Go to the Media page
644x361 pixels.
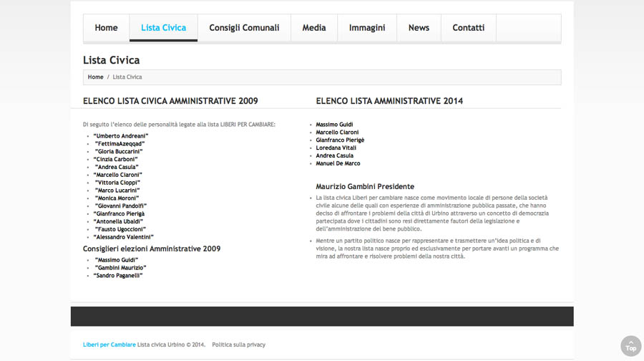click(x=314, y=27)
